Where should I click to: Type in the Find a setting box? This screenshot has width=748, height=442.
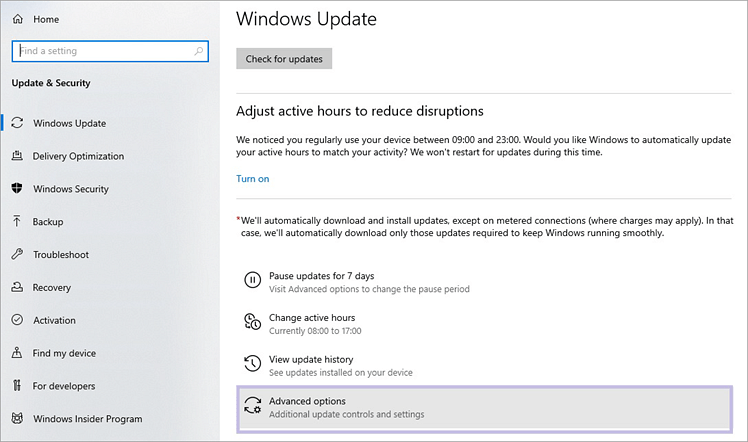[x=108, y=51]
